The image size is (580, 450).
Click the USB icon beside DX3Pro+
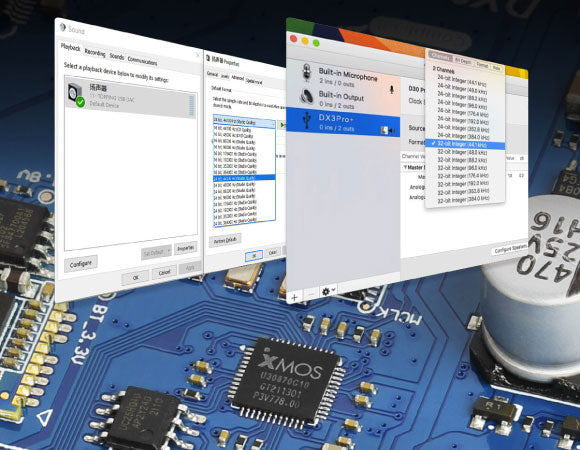[307, 119]
